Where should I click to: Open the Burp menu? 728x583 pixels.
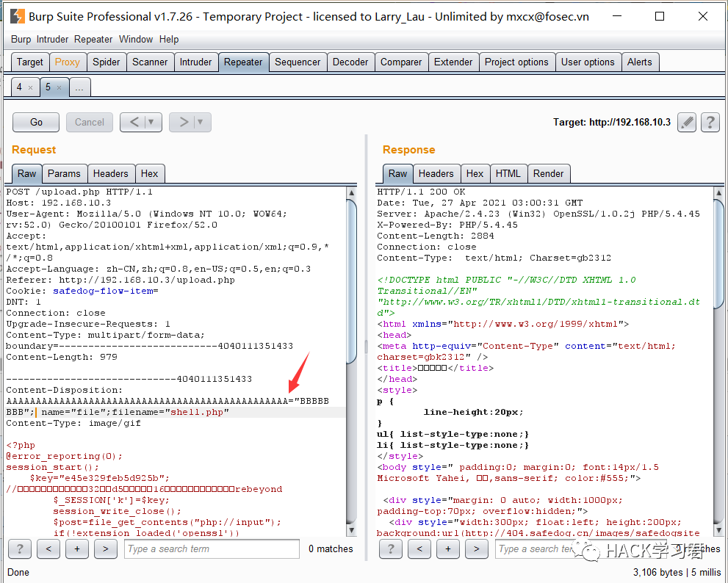coord(21,40)
